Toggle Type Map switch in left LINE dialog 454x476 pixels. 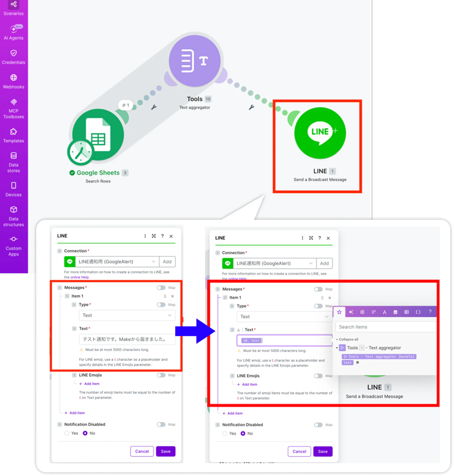(161, 305)
